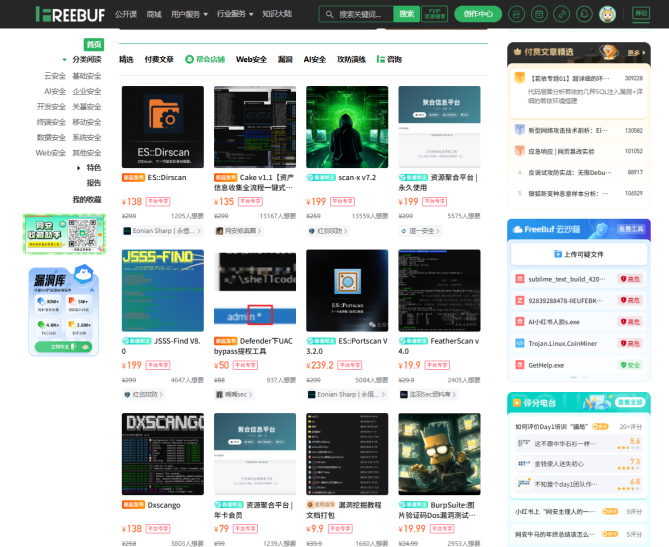Click the cloud icon beside FreeBuf 云沙箱
The image size is (669, 547).
click(518, 229)
